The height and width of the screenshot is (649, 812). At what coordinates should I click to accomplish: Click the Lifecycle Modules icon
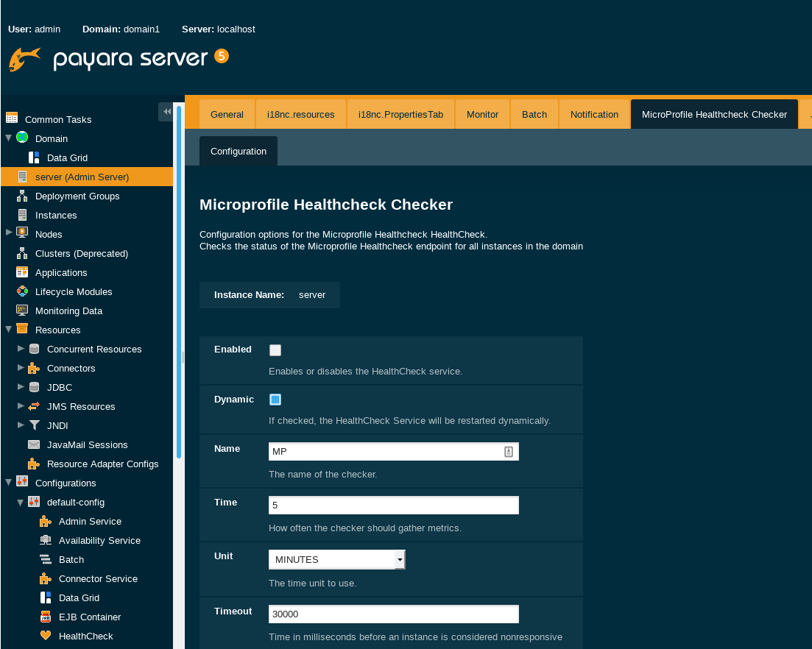pos(22,291)
